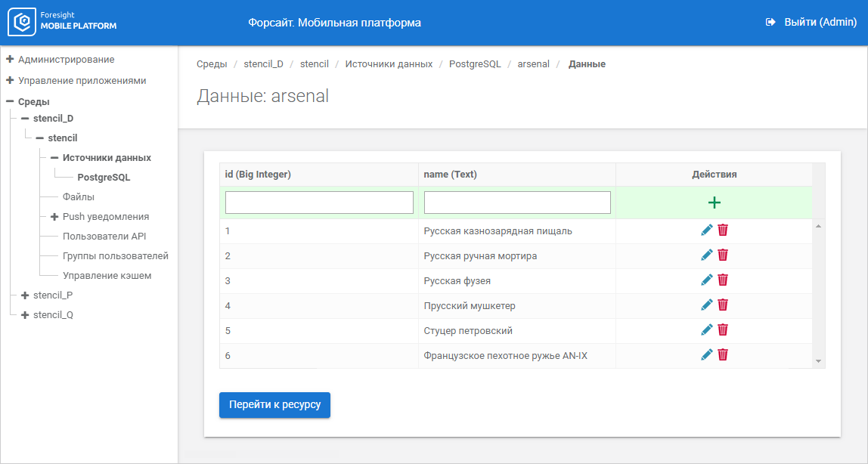Click the Перейти к ресурсу button
This screenshot has height=464, width=868.
[x=274, y=404]
